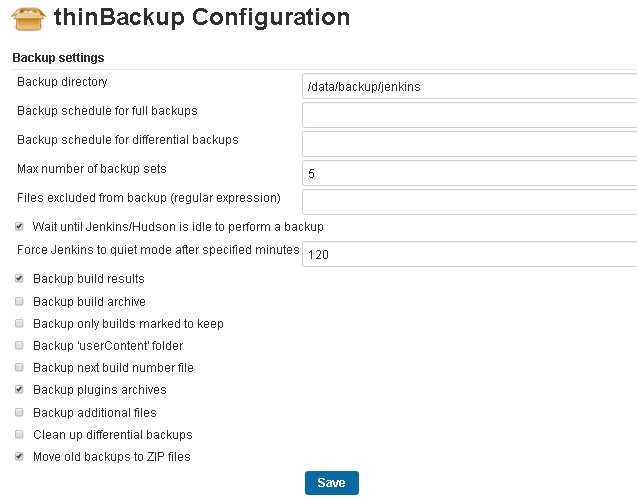Click the quiet mode minutes field
This screenshot has height=498, width=637.
coord(470,254)
